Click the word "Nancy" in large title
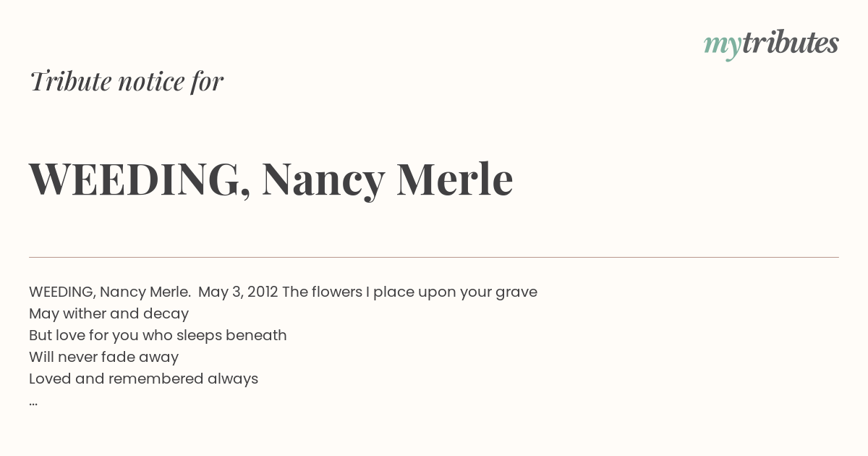Screen dimensions: 868x456 [323, 181]
